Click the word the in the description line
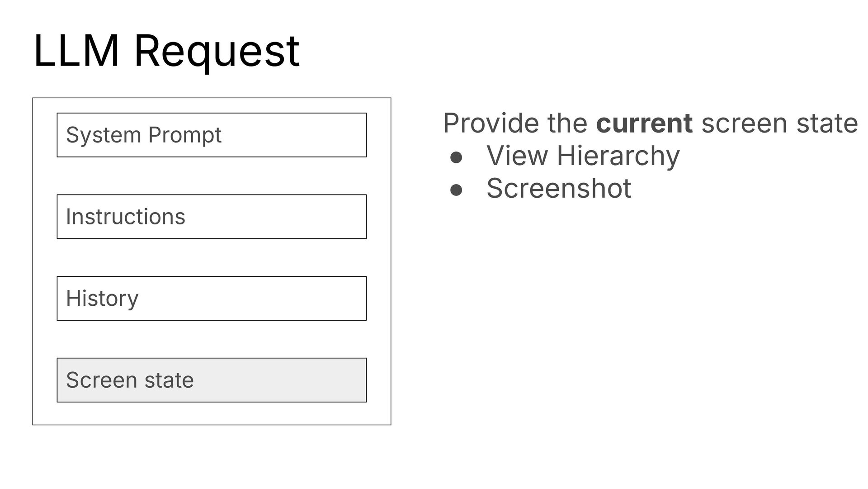Screen dimensions: 868x489 [567, 123]
